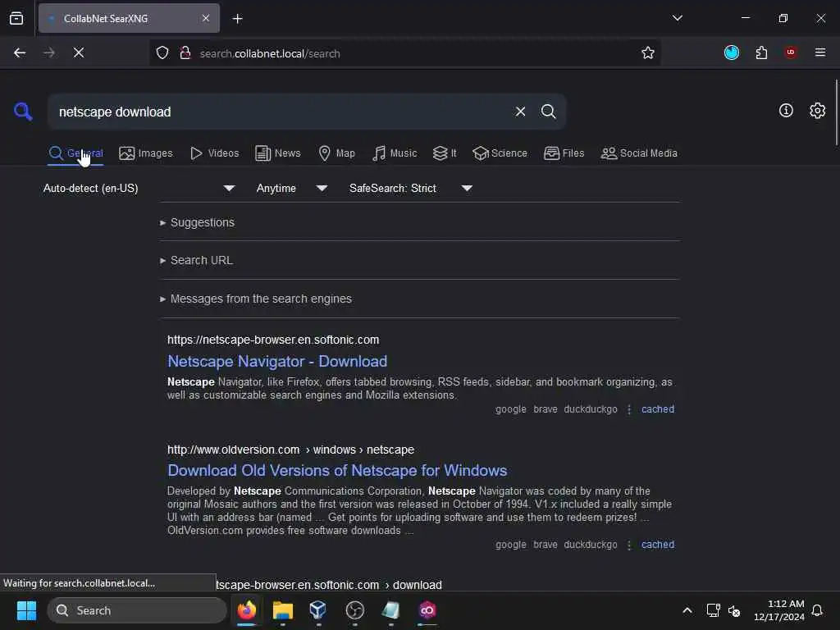Switch to the Videos category tab
The image size is (840, 630).
214,153
